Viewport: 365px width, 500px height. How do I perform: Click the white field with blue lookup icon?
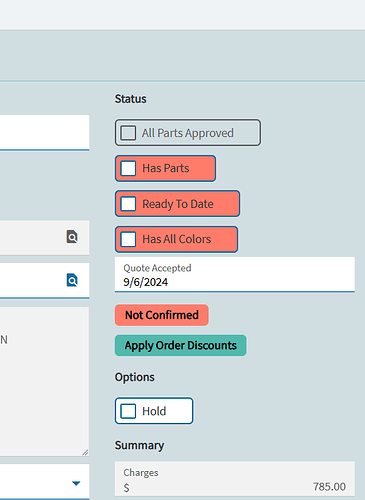(x=44, y=280)
